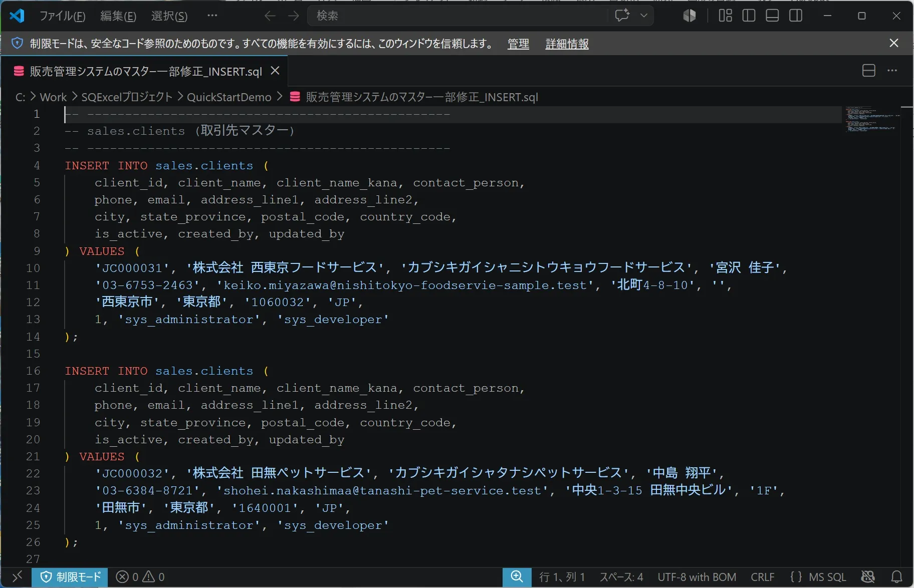Open the chat icon in title bar
Viewport: 914px width, 588px height.
(x=622, y=16)
